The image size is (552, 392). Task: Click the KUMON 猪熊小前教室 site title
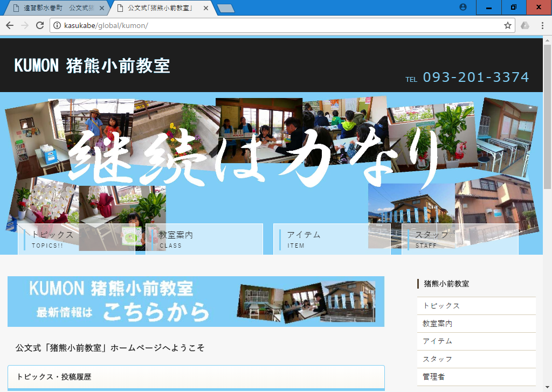(x=92, y=65)
